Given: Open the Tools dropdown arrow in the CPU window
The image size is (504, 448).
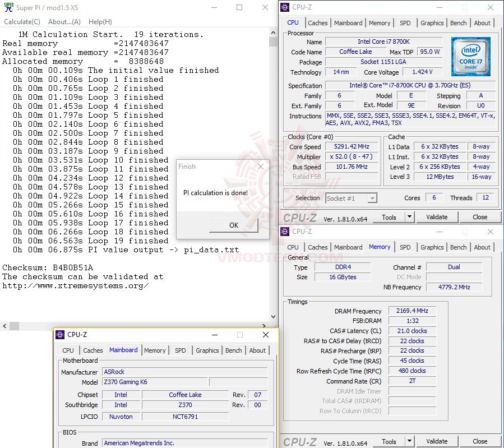Looking at the screenshot, I should coord(410,217).
